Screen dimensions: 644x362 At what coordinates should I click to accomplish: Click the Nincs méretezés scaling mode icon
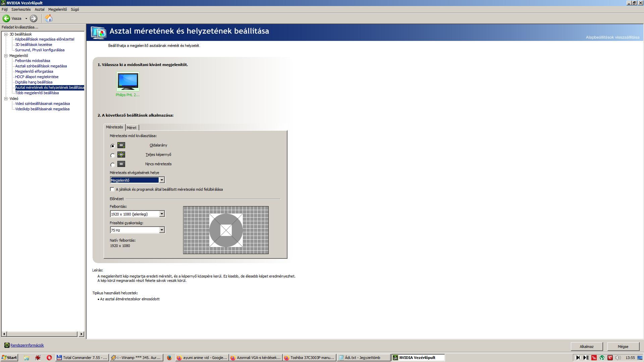(x=121, y=164)
